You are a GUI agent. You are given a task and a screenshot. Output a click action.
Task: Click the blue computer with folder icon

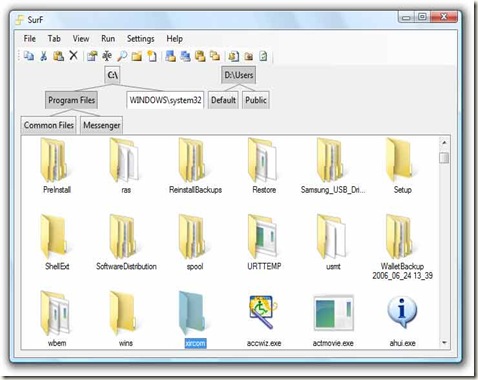(170, 56)
